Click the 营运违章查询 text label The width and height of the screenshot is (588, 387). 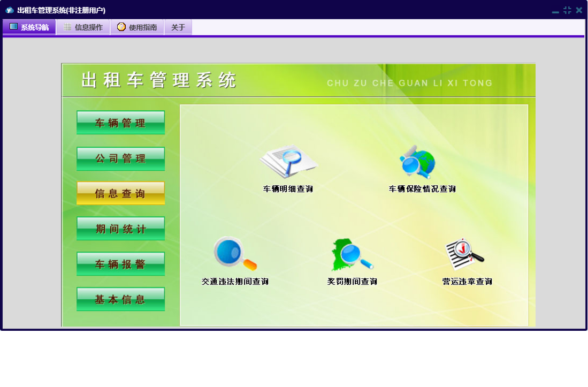point(467,281)
